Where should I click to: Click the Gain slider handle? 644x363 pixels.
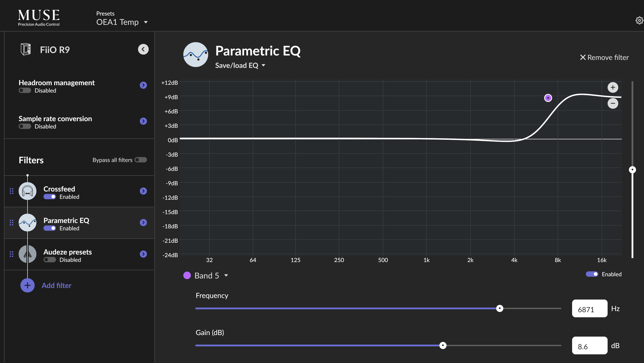pyautogui.click(x=443, y=345)
